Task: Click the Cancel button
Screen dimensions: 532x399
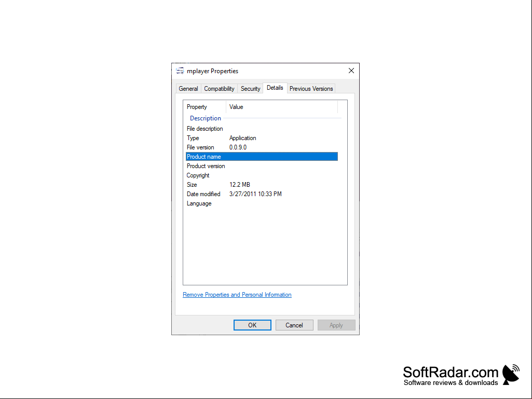Action: pos(294,325)
